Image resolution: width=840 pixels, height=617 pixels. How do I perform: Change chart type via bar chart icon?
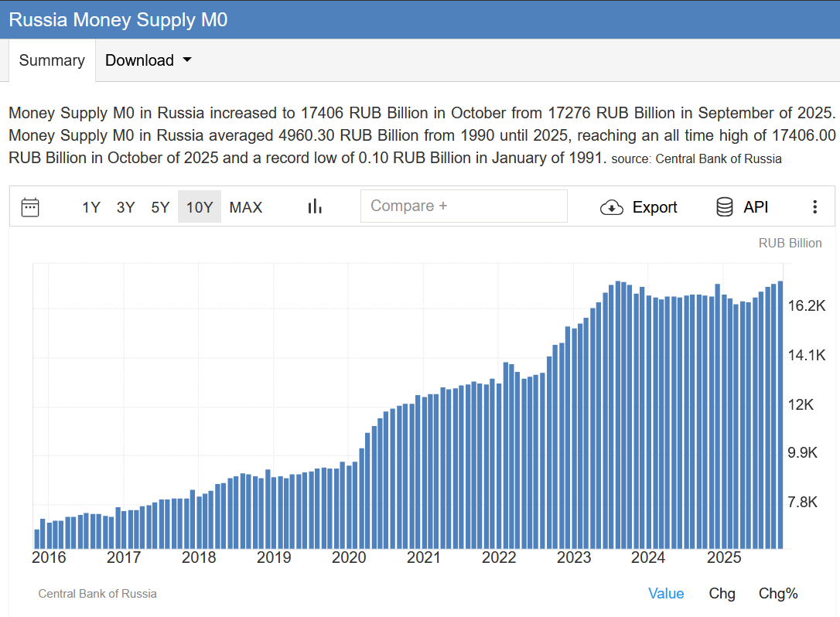pyautogui.click(x=315, y=206)
